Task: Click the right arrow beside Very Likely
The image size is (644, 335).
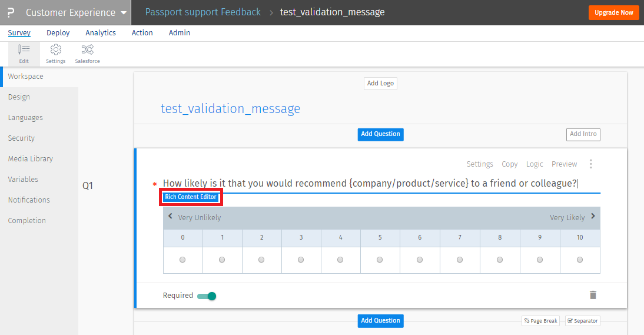Action: tap(593, 216)
